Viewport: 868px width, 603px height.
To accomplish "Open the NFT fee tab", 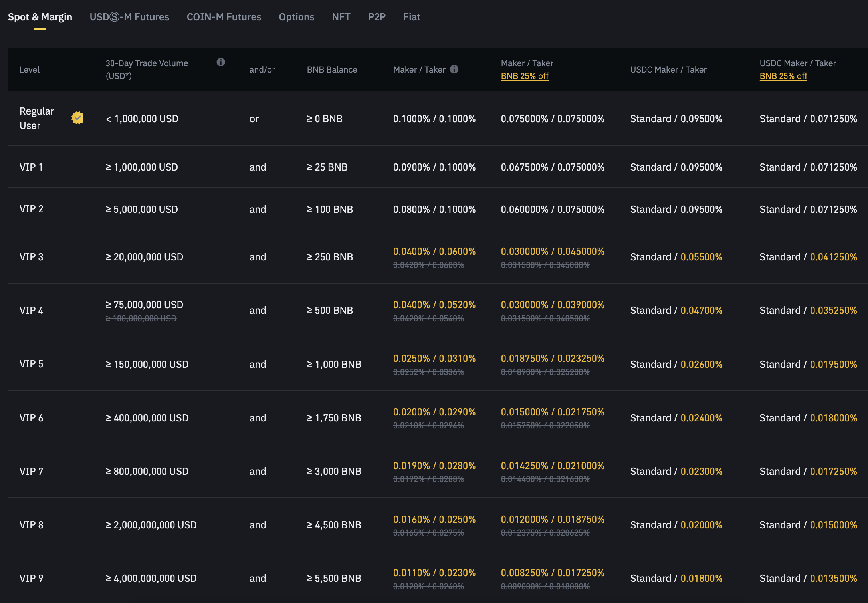I will [341, 17].
